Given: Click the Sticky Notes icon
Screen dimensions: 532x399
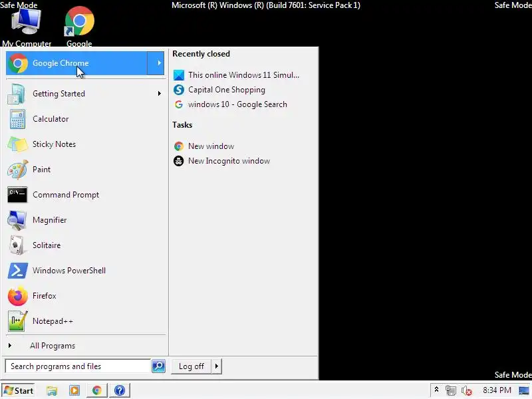Looking at the screenshot, I should click(x=17, y=144).
